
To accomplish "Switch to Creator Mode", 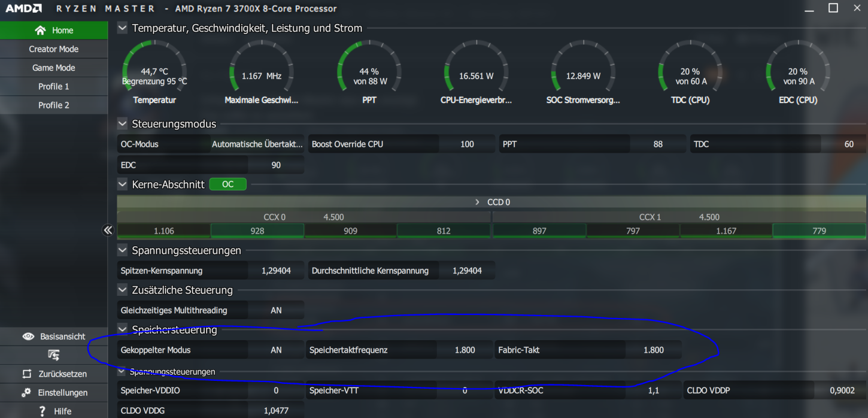I will (x=54, y=49).
